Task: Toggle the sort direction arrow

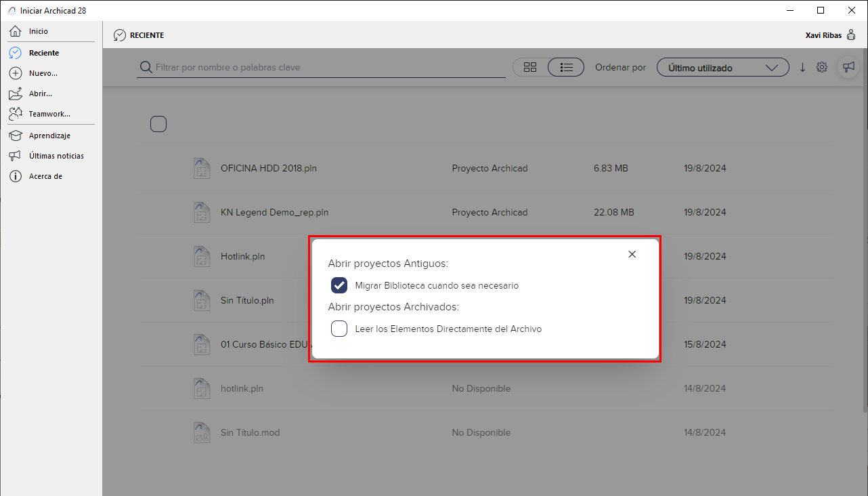Action: [x=803, y=67]
